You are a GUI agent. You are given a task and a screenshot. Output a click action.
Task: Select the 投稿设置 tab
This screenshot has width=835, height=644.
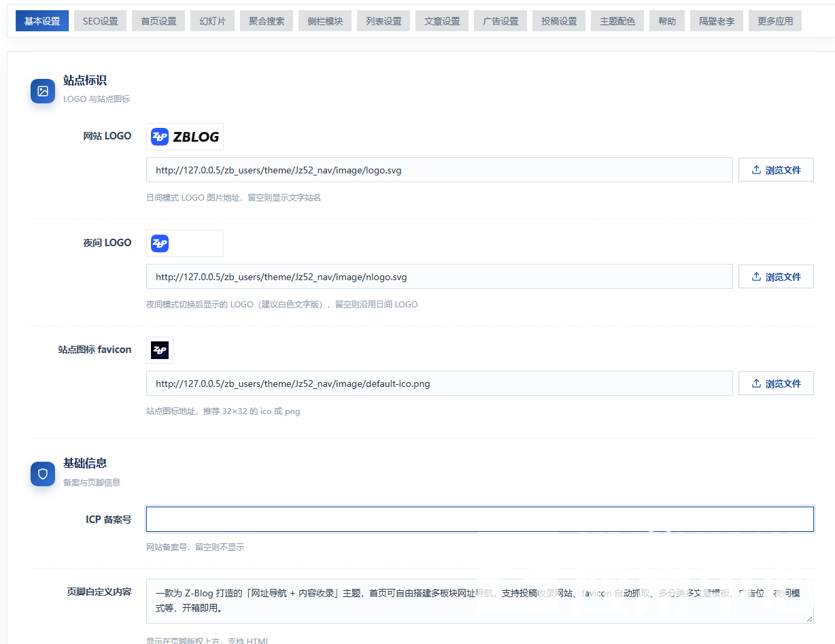coord(559,21)
